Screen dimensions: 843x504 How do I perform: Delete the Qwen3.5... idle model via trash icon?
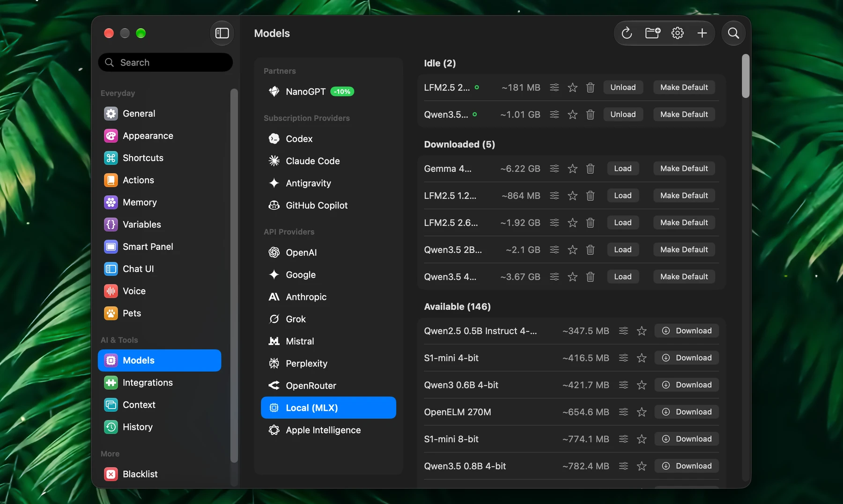(590, 115)
